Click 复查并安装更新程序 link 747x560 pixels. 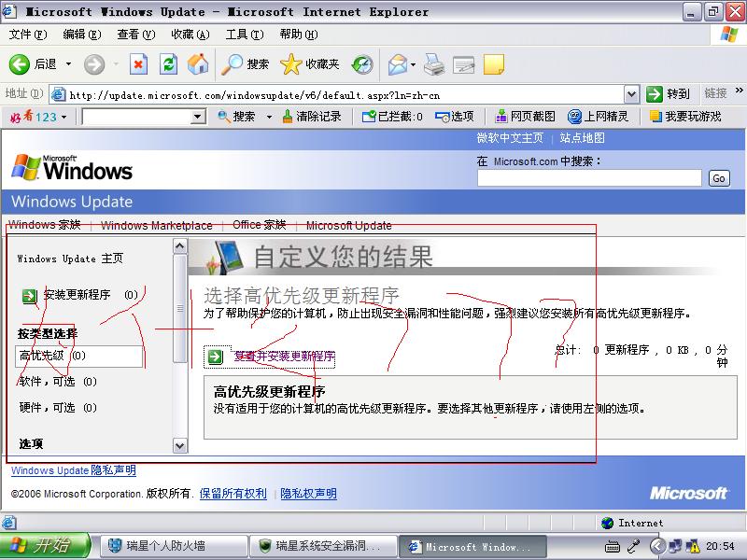click(285, 357)
